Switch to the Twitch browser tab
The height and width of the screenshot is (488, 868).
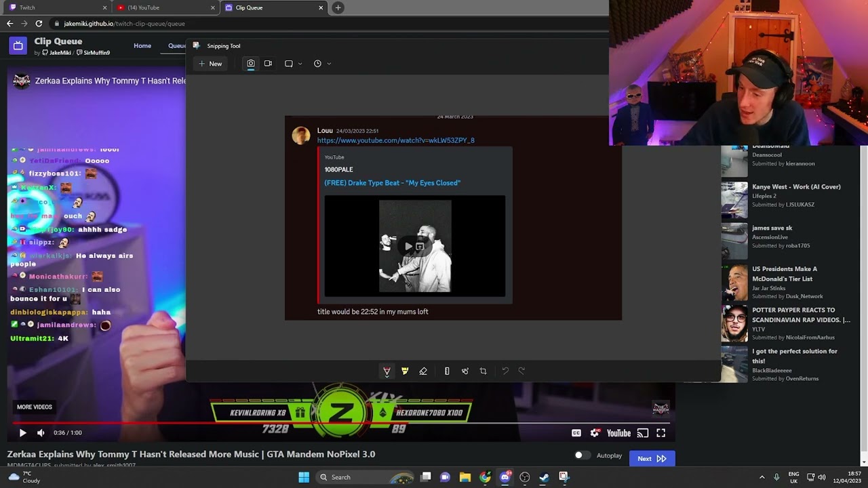58,7
